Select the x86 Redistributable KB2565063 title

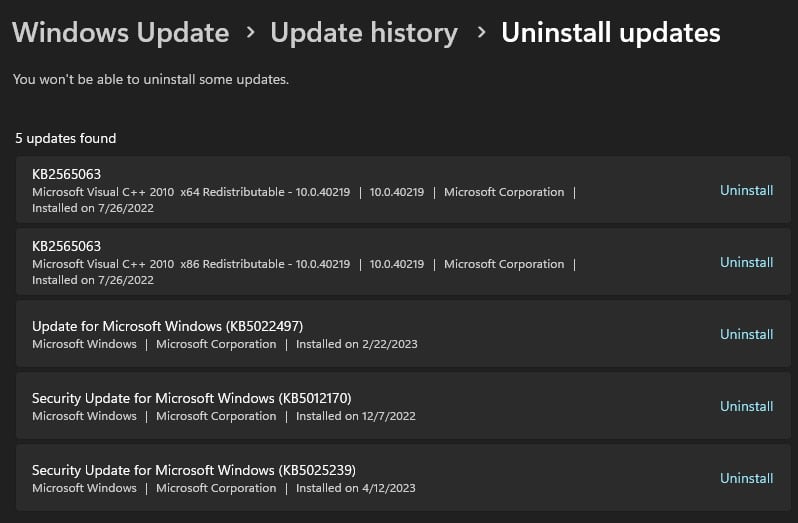67,246
